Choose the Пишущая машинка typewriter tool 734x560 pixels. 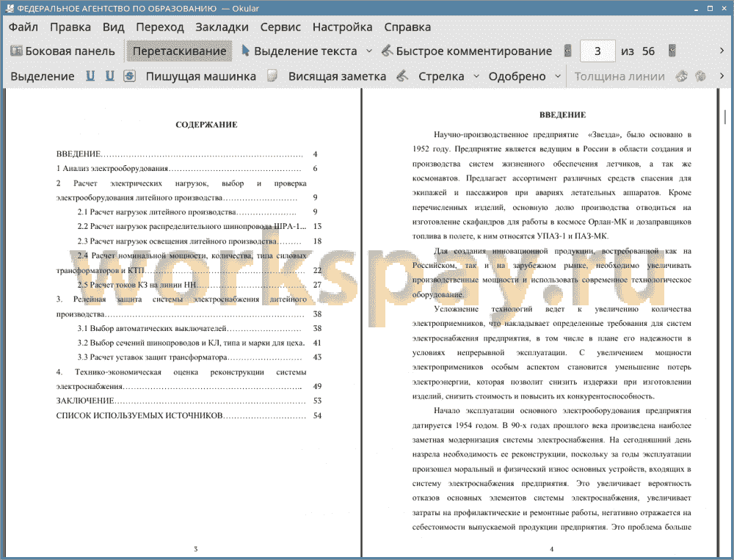(201, 76)
